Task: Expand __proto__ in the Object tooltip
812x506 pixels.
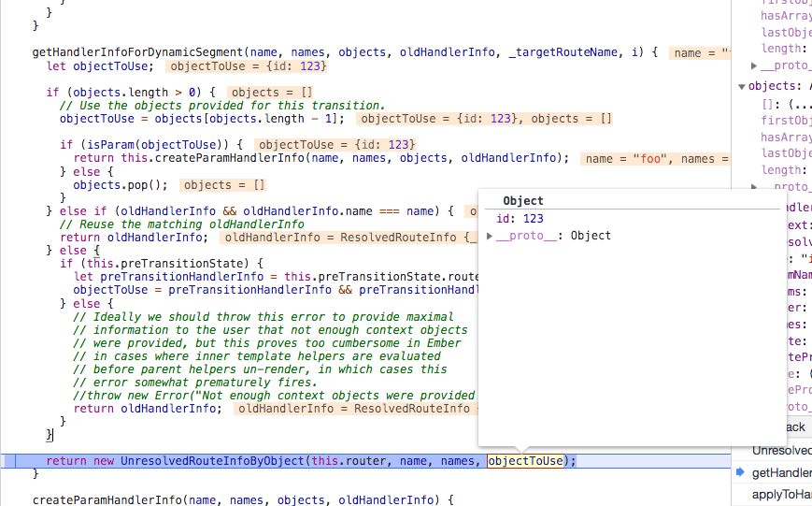Action: (x=490, y=237)
